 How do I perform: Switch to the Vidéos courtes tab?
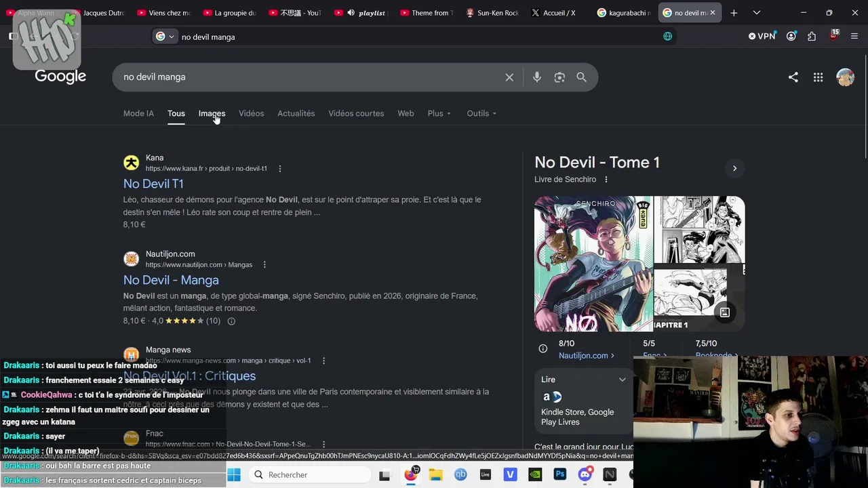click(356, 114)
